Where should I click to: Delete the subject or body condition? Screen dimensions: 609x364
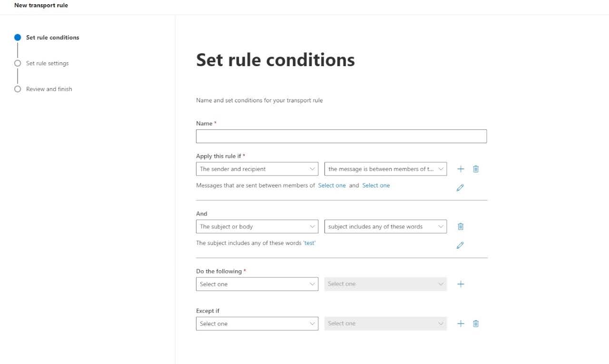coord(461,226)
